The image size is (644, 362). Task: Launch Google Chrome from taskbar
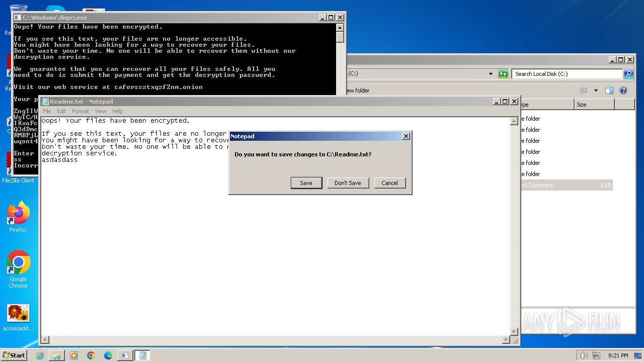pyautogui.click(x=91, y=355)
